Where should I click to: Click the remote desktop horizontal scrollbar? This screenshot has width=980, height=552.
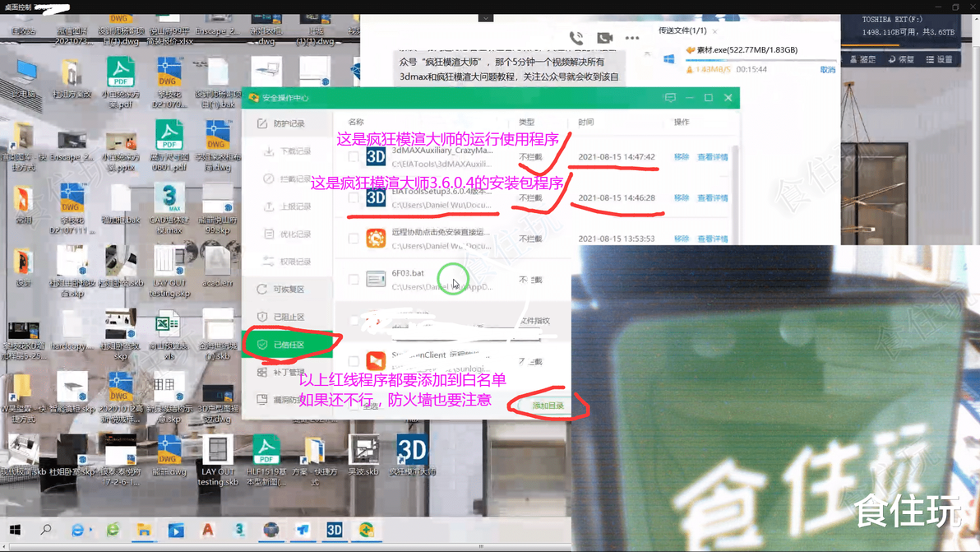pos(481,546)
